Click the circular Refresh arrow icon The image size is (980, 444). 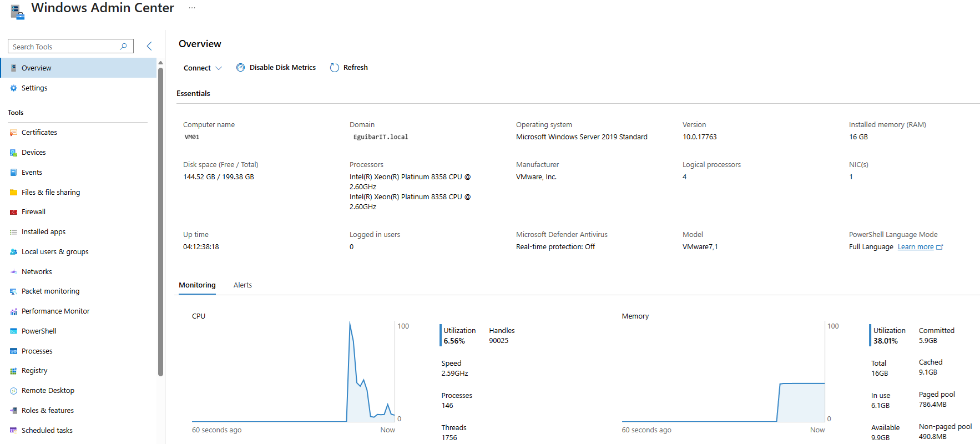335,68
